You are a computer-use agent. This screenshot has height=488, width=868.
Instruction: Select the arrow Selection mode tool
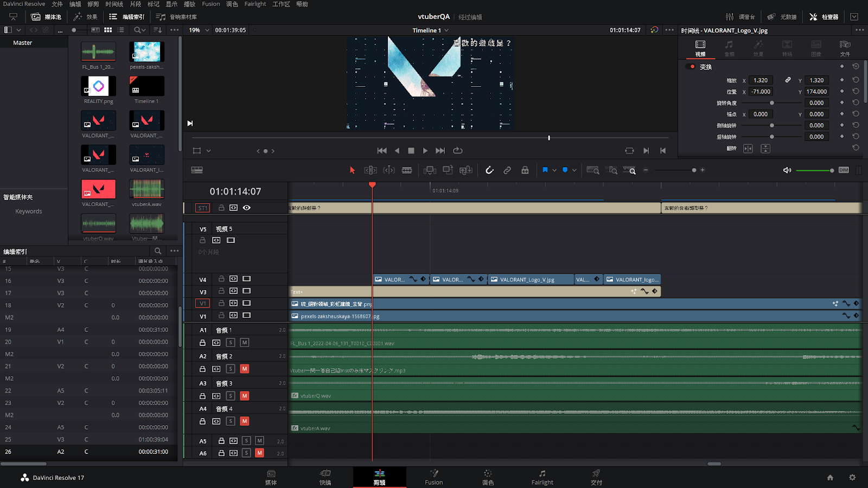[352, 170]
